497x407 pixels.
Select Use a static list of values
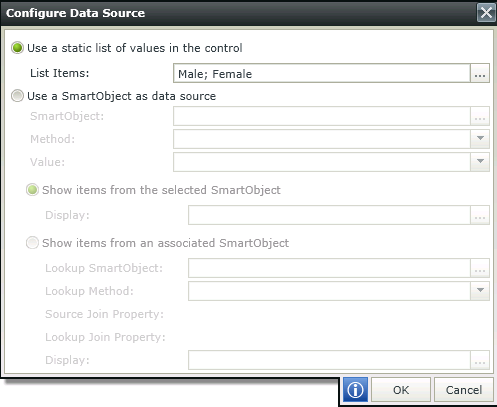coord(17,48)
